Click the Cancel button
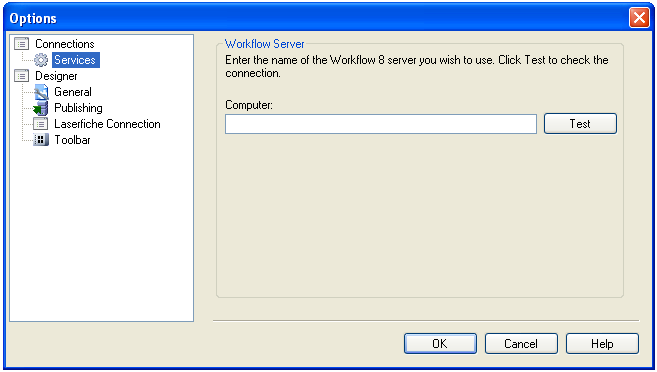 pos(521,344)
